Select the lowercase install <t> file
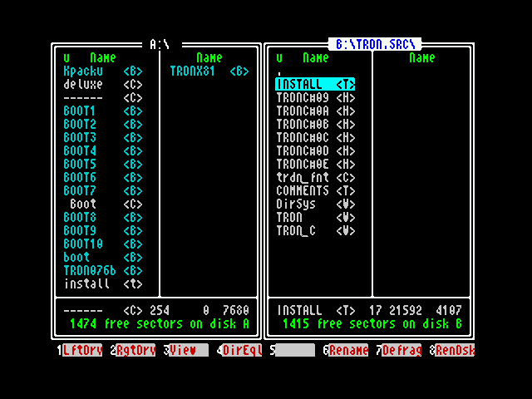The width and height of the screenshot is (532, 399). (103, 283)
